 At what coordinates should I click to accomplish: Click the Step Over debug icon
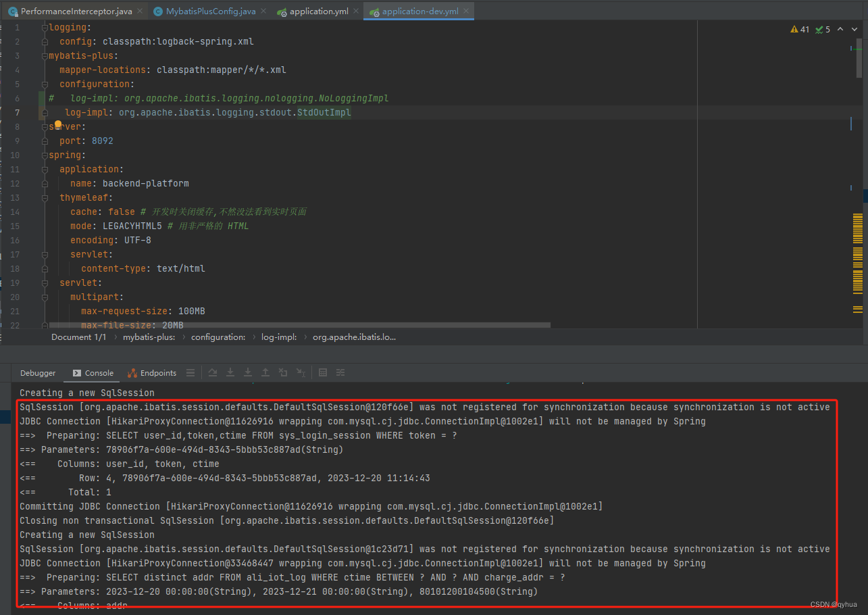(x=213, y=373)
